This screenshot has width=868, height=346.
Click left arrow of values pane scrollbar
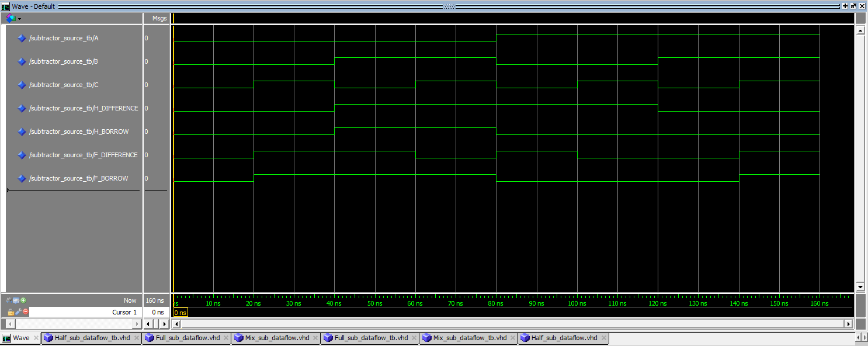tap(148, 323)
